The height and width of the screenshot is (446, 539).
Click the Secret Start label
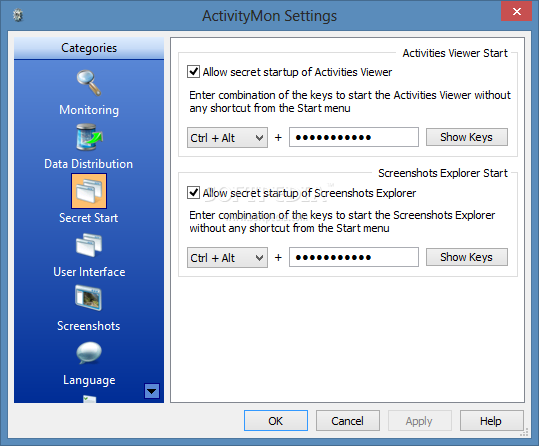click(89, 218)
